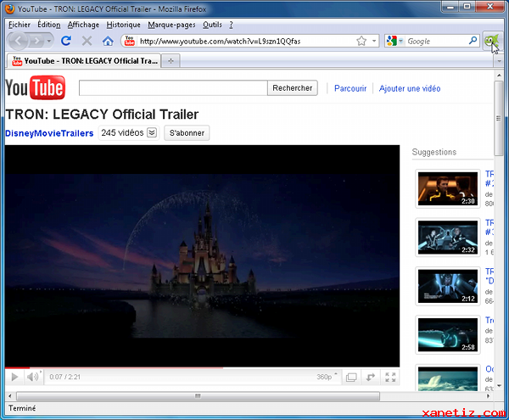Open the Parcourir link

point(350,88)
